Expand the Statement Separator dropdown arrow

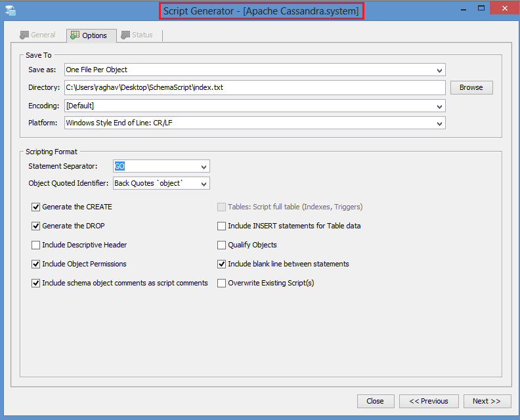pyautogui.click(x=204, y=167)
